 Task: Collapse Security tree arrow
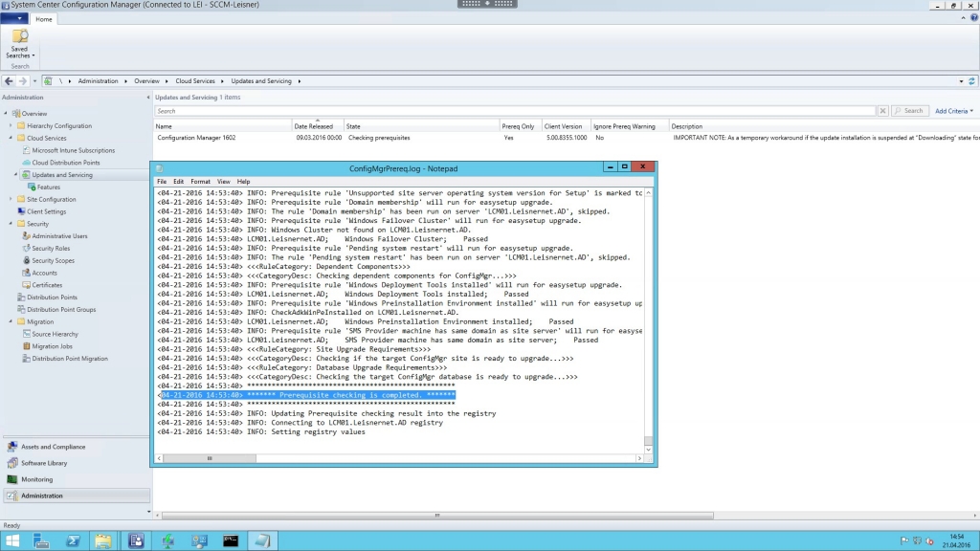point(11,224)
